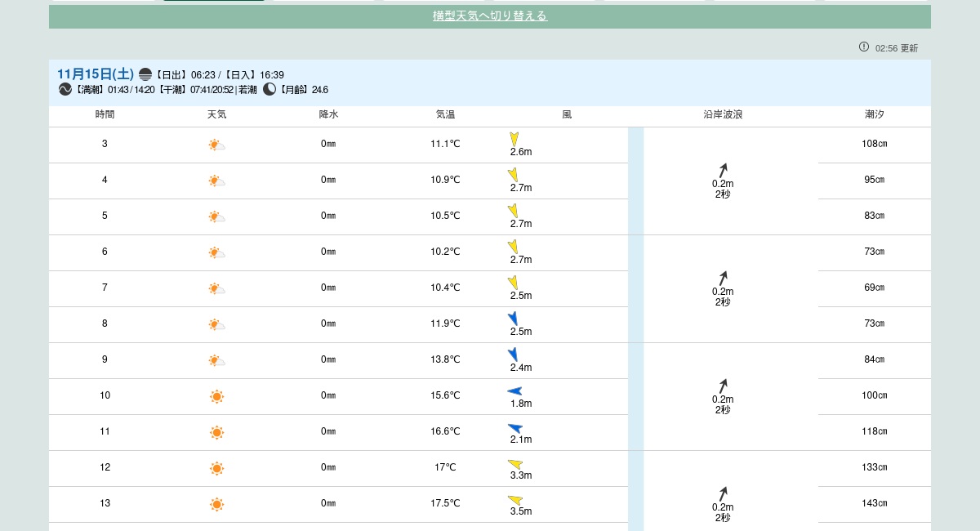
Task: Click the sunrise icon next to 日出
Action: [x=145, y=74]
